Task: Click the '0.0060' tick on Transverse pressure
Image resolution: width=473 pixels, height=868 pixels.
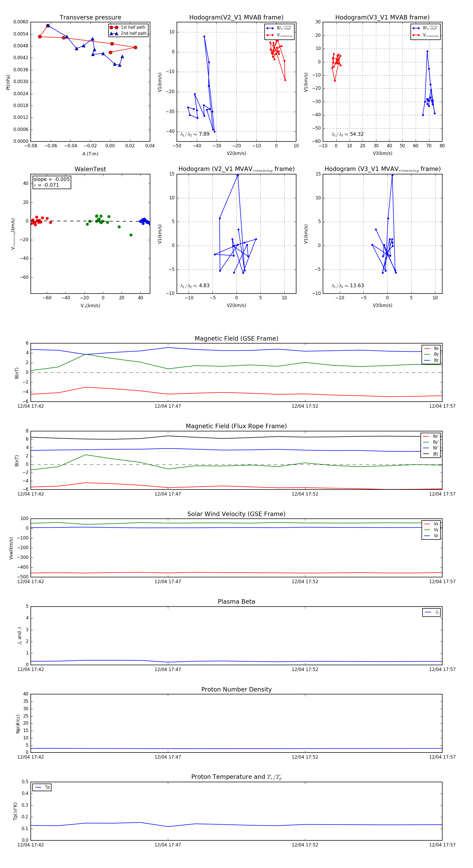Action: point(21,22)
